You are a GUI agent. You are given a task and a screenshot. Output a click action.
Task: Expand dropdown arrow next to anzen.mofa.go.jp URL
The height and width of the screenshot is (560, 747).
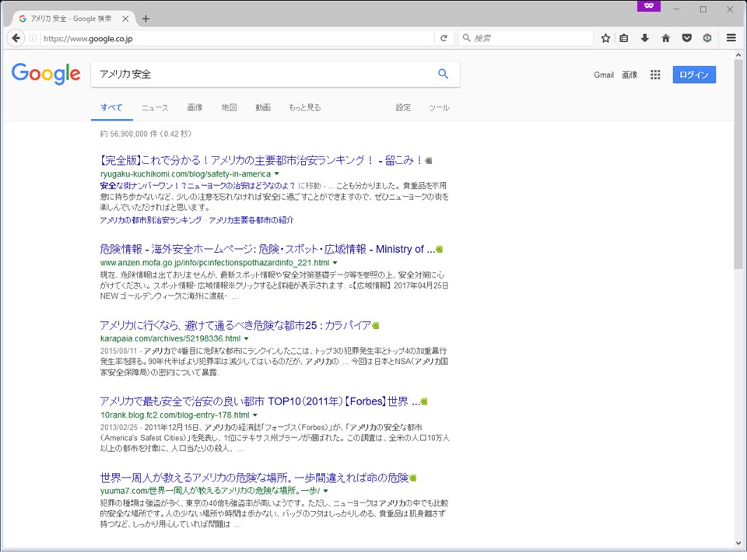click(335, 263)
